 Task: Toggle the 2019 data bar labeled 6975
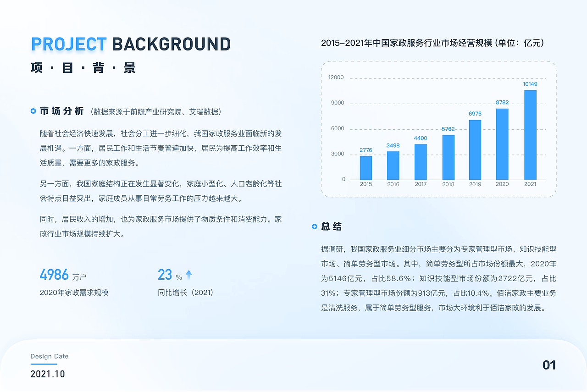[x=475, y=150]
